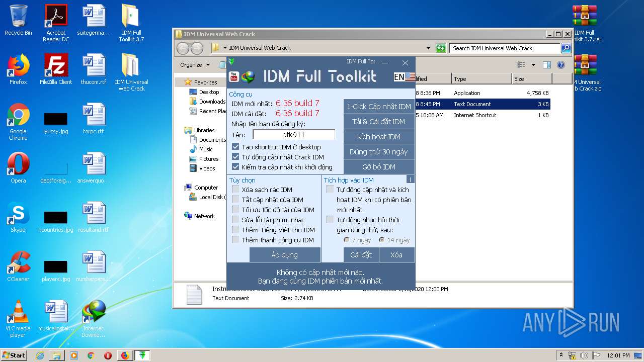Viewport: 644px width, 362px height.
Task: Sort Explorer files by Size column
Action: click(531, 79)
